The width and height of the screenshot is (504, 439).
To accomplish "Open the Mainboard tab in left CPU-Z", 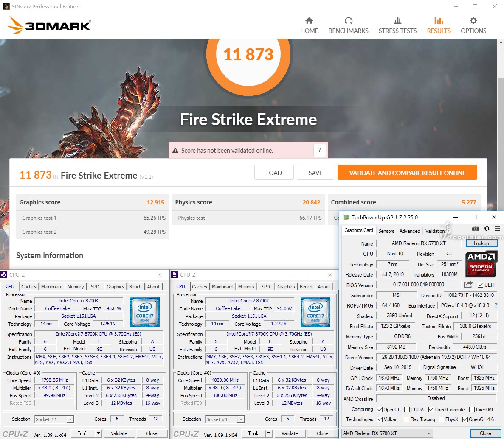I will [52, 286].
